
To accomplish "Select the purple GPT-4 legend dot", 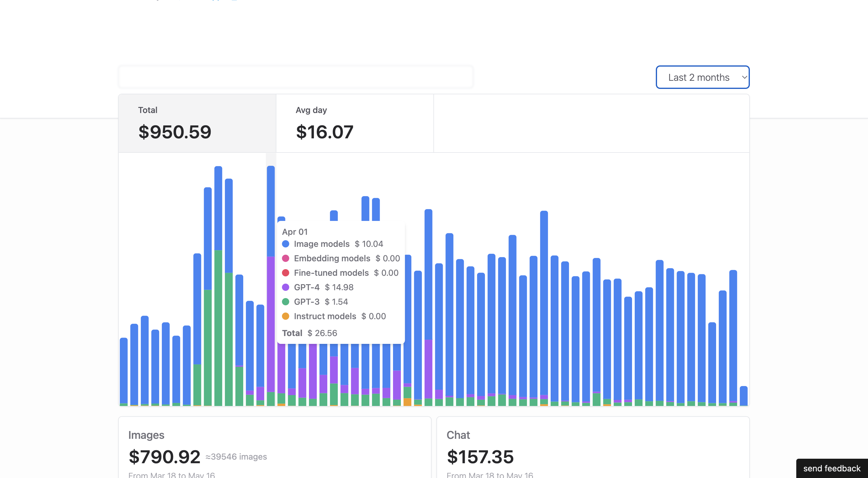I will (x=286, y=287).
